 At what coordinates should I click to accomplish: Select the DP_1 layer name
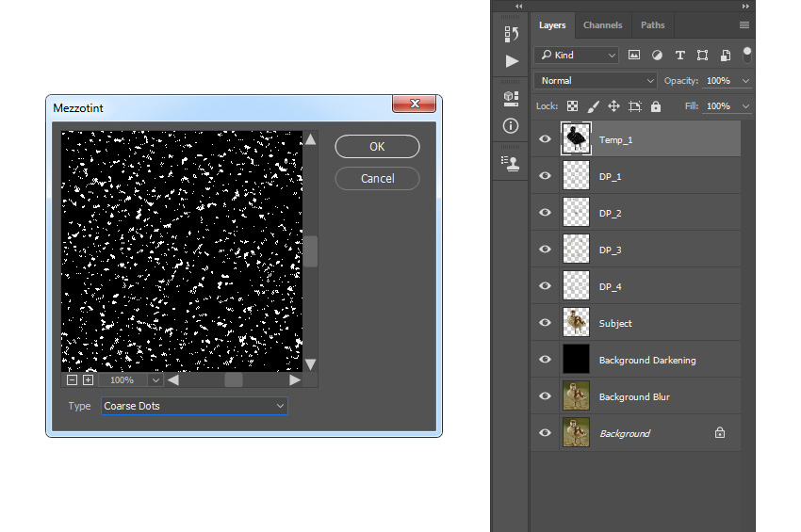pyautogui.click(x=611, y=177)
